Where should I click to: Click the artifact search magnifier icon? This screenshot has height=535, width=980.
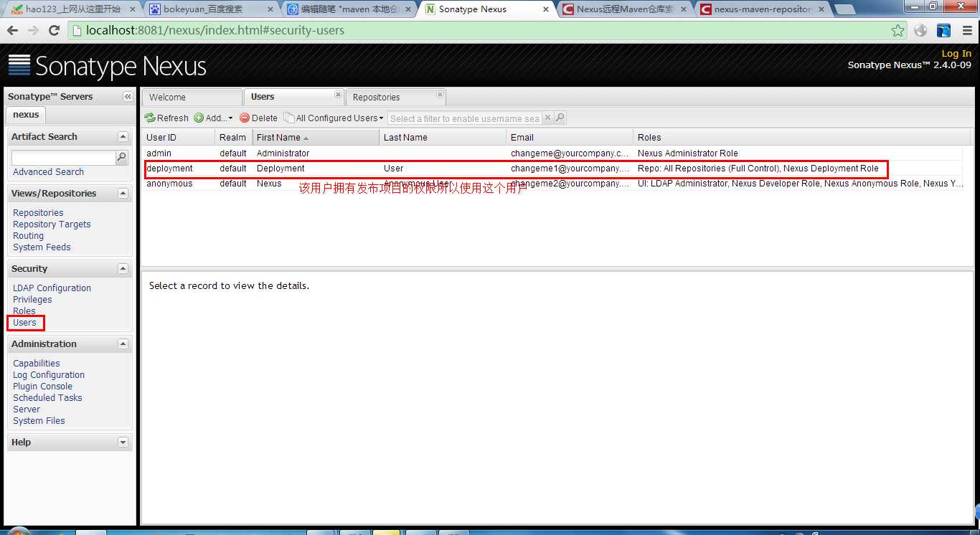point(122,157)
